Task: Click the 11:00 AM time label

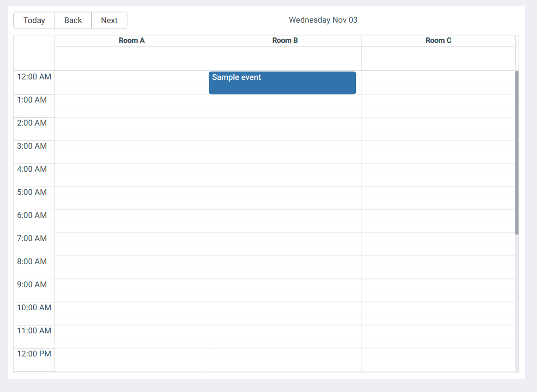Action: point(34,331)
